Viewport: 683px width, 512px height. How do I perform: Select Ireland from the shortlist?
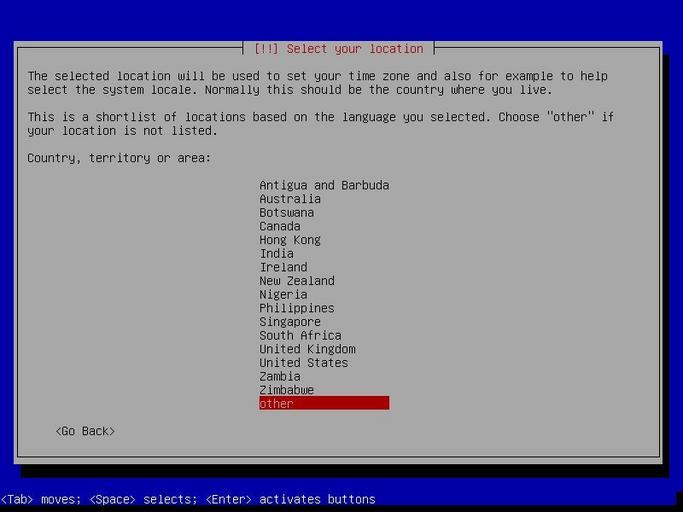(x=283, y=267)
